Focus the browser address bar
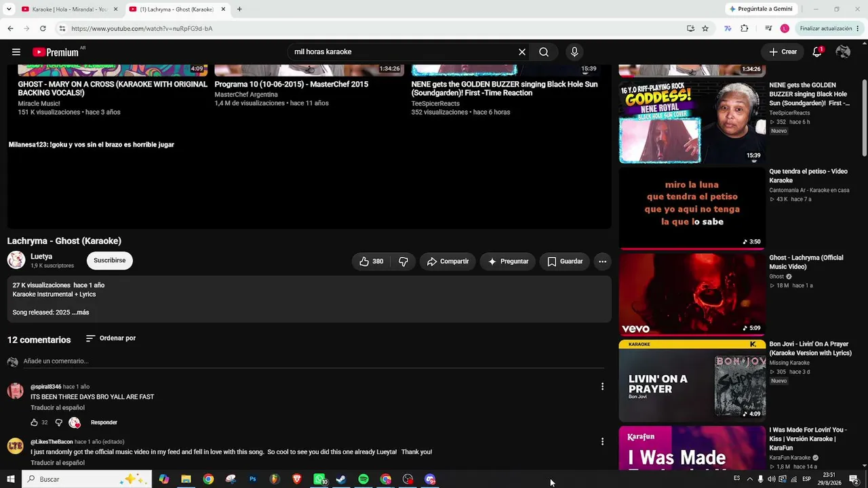Screen dimensions: 868x488 click(373, 28)
